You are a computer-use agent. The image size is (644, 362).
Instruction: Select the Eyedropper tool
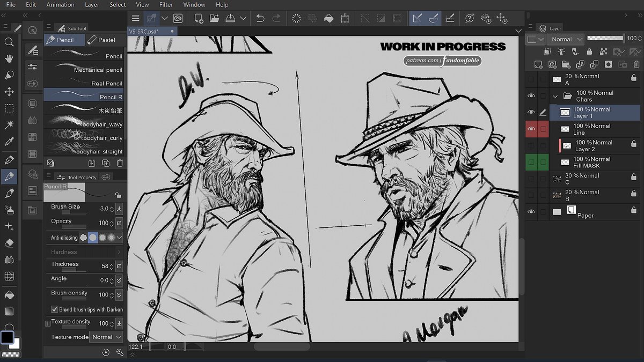[x=9, y=142]
